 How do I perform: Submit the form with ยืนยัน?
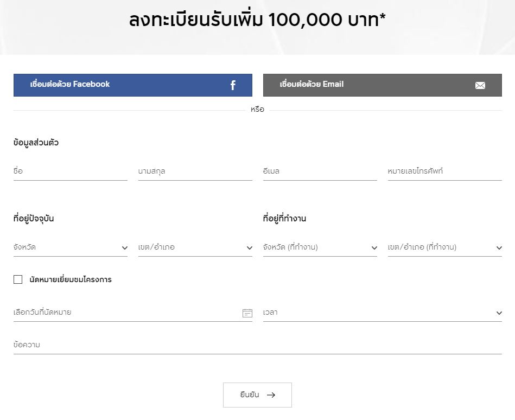(257, 395)
